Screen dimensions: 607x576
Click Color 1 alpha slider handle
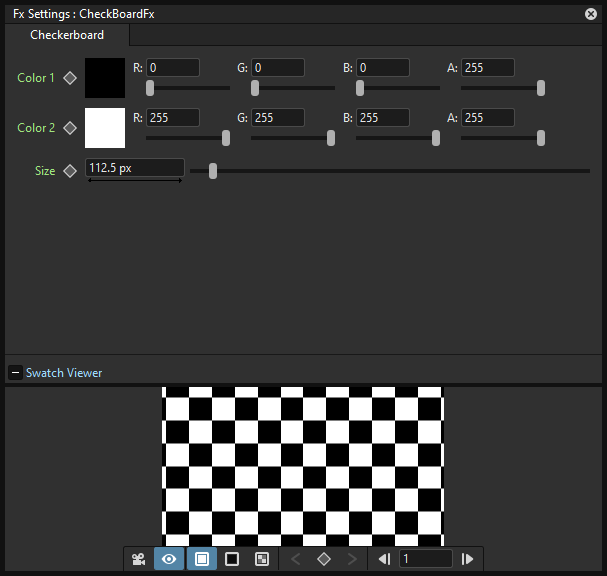[x=541, y=88]
